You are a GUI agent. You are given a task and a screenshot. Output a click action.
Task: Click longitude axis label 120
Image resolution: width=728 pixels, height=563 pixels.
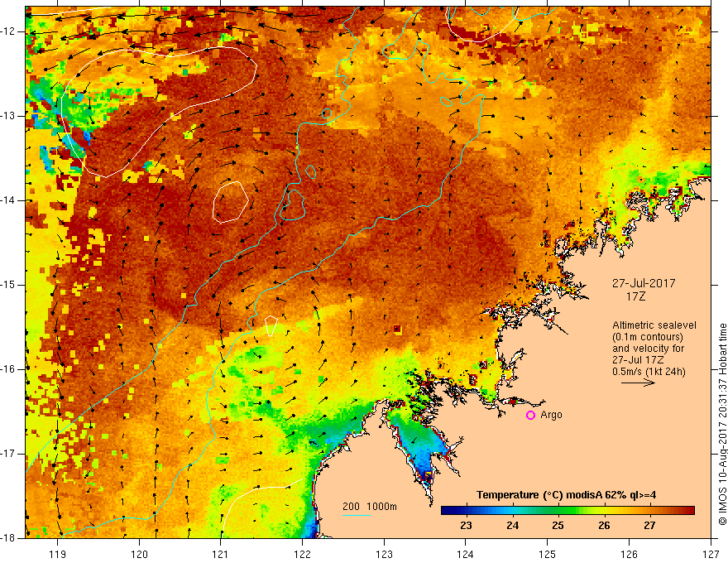tap(139, 554)
